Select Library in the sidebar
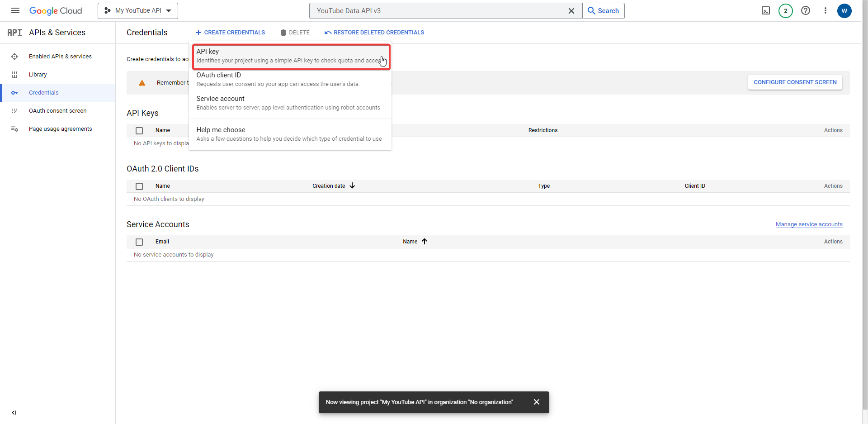Image resolution: width=868 pixels, height=424 pixels. (x=38, y=74)
